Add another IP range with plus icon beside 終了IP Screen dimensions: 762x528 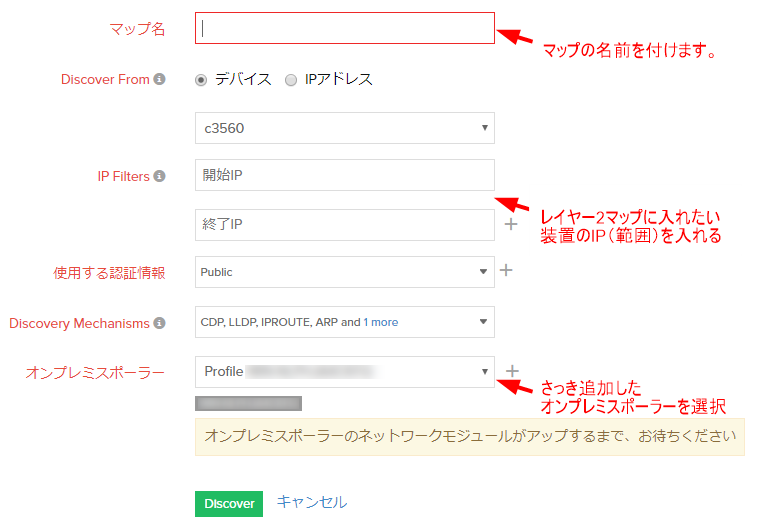511,224
